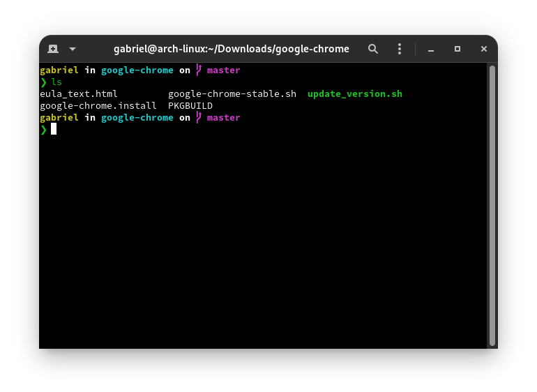The height and width of the screenshot is (392, 537).
Task: Click the word master on the last prompt line
Action: pos(223,118)
